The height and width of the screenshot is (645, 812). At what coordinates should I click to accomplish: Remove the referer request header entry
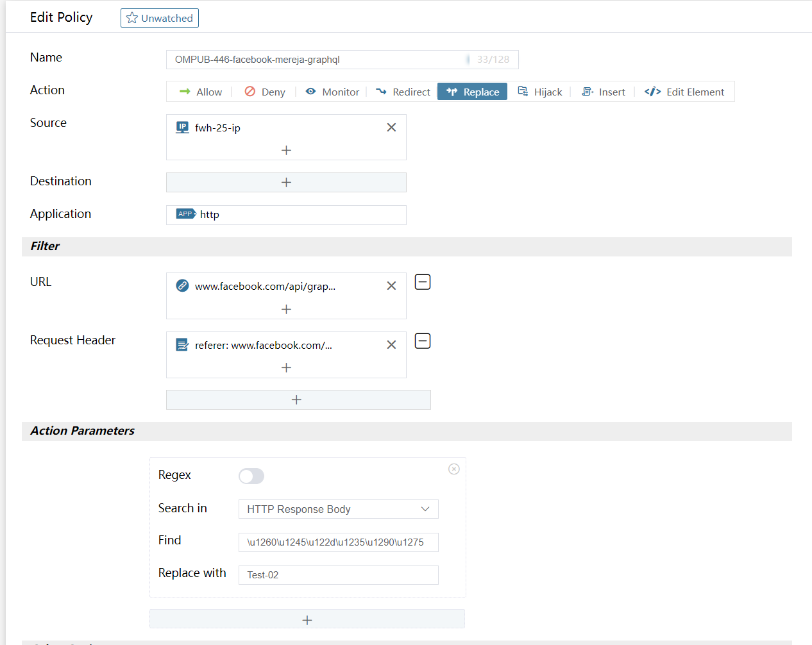pyautogui.click(x=391, y=345)
